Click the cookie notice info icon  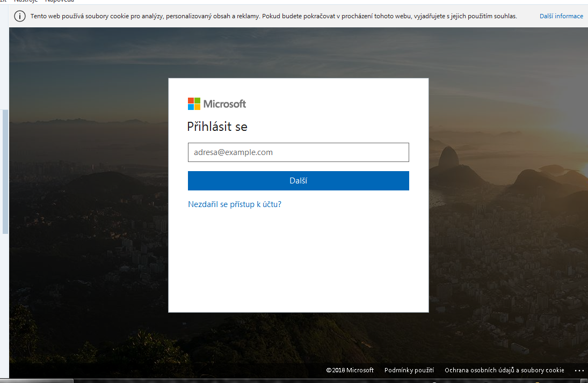pos(20,16)
